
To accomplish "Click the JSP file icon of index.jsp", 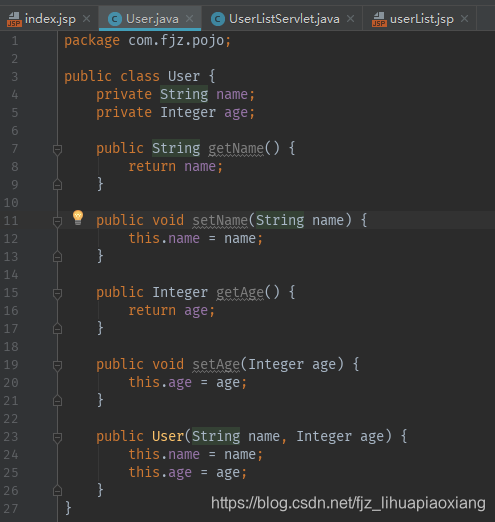I will point(14,19).
